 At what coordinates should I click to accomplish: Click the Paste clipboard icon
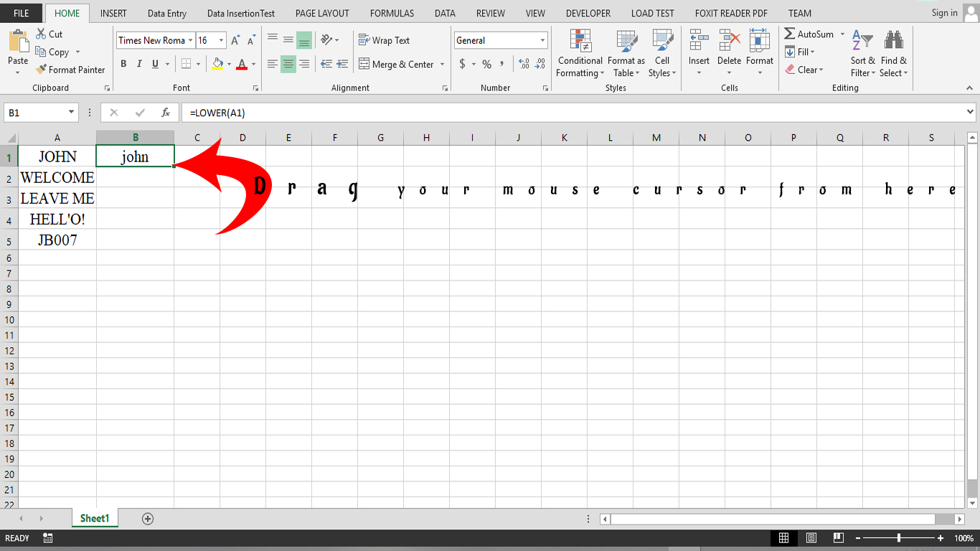pyautogui.click(x=18, y=41)
